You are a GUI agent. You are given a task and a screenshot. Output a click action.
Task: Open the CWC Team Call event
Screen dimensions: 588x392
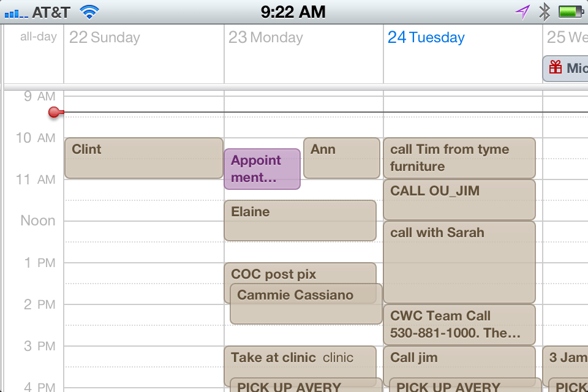pos(459,325)
